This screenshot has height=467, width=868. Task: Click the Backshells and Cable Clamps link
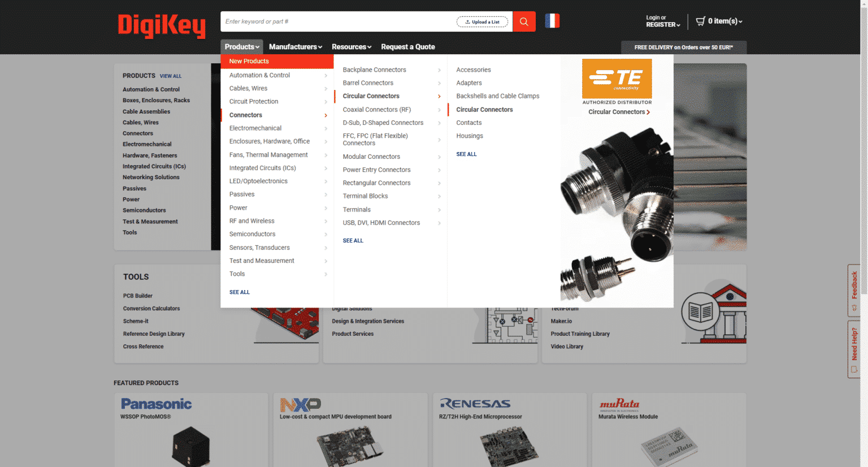[x=497, y=96]
